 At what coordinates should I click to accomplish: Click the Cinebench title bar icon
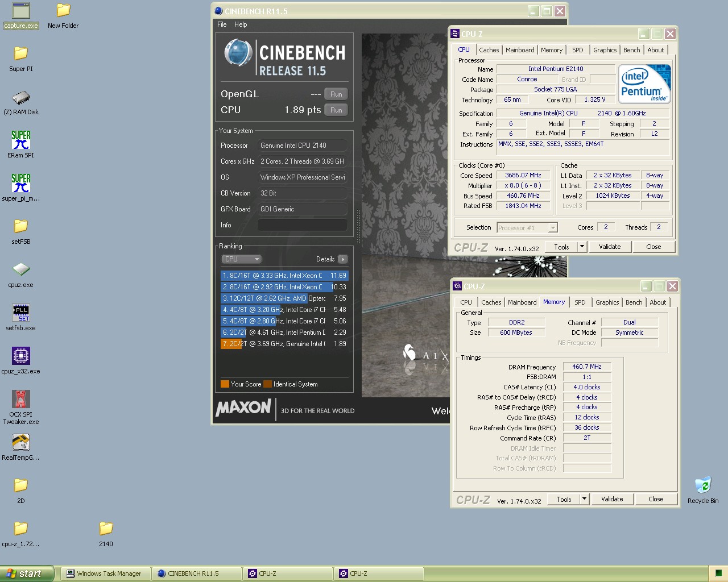click(219, 11)
